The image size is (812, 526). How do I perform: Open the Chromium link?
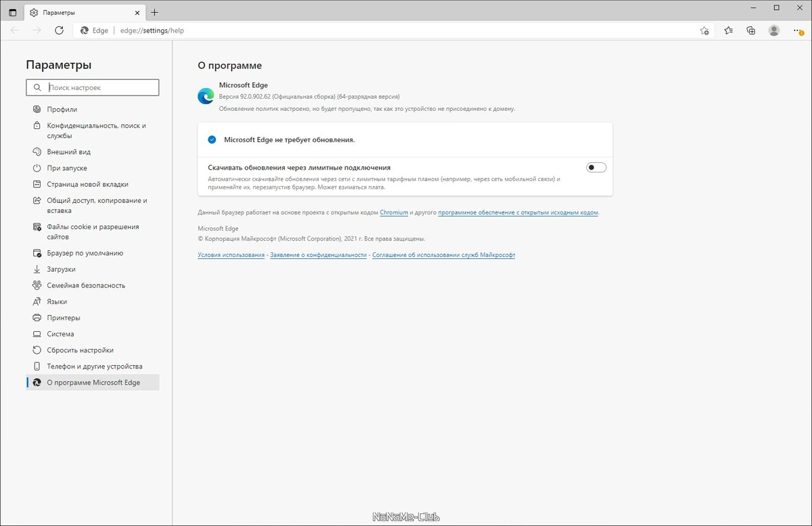tap(394, 212)
